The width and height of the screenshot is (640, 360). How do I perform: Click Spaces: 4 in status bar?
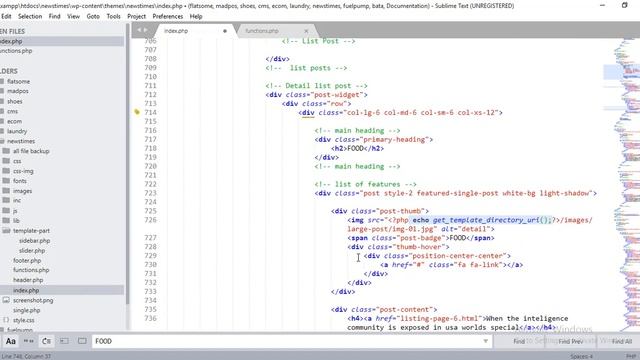pyautogui.click(x=582, y=356)
